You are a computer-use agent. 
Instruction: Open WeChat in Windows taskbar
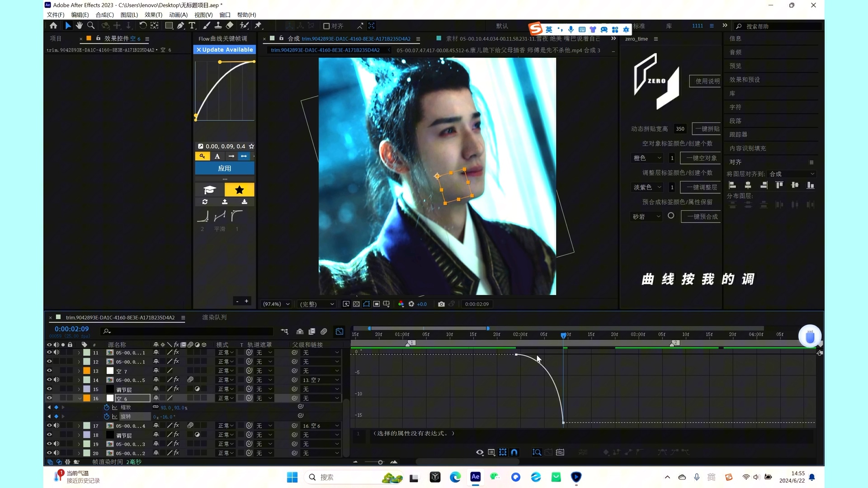[x=495, y=477]
